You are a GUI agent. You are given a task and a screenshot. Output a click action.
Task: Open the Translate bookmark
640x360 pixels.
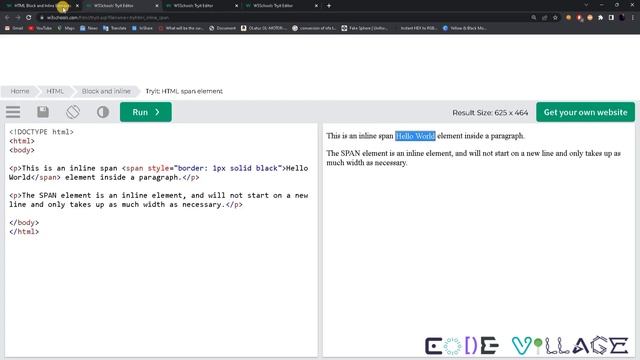tap(115, 28)
